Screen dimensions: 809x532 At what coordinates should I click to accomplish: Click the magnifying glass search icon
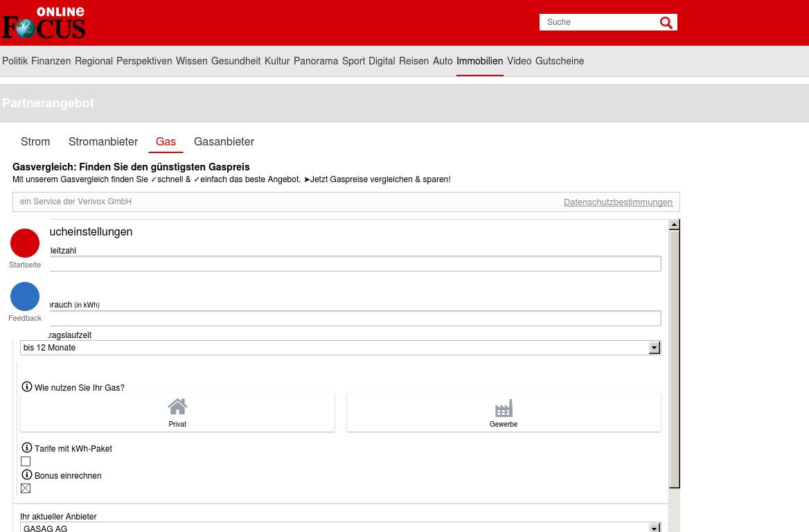[666, 23]
